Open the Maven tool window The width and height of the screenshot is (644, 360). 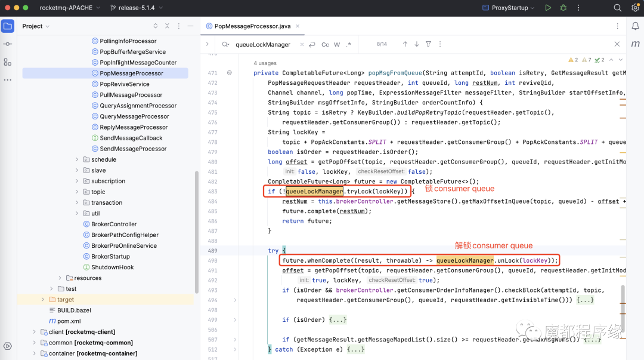635,44
